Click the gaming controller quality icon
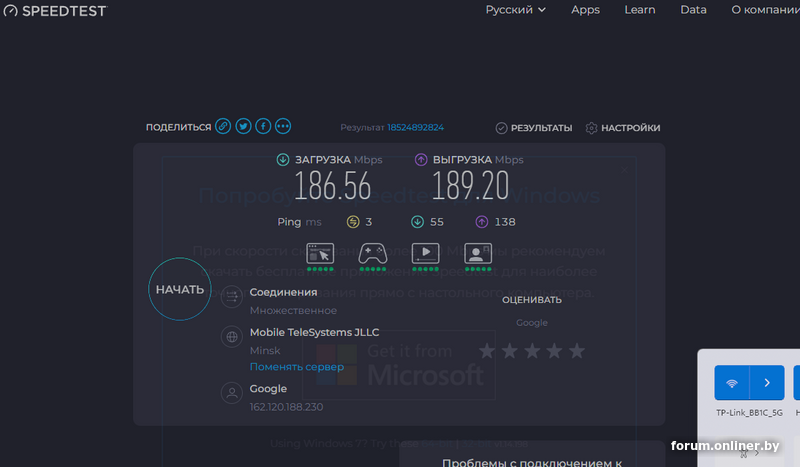This screenshot has width=800, height=467. [373, 254]
